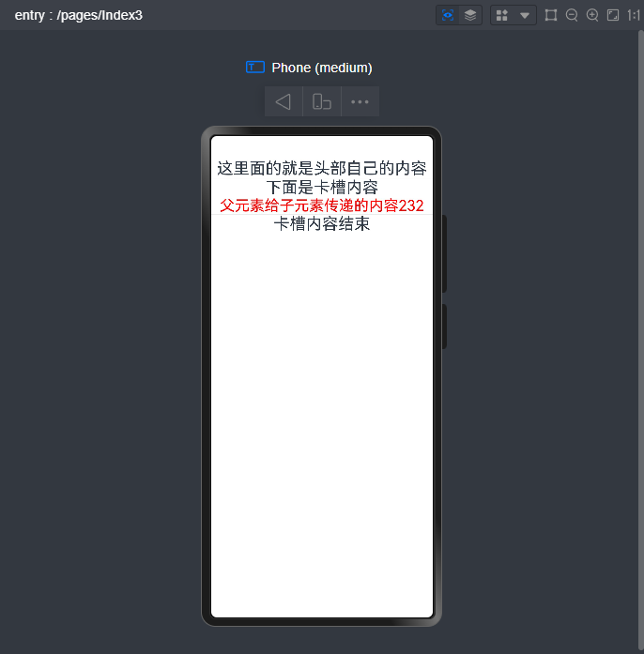Image resolution: width=644 pixels, height=654 pixels.
Task: Open the stacked layers view icon
Action: click(470, 15)
